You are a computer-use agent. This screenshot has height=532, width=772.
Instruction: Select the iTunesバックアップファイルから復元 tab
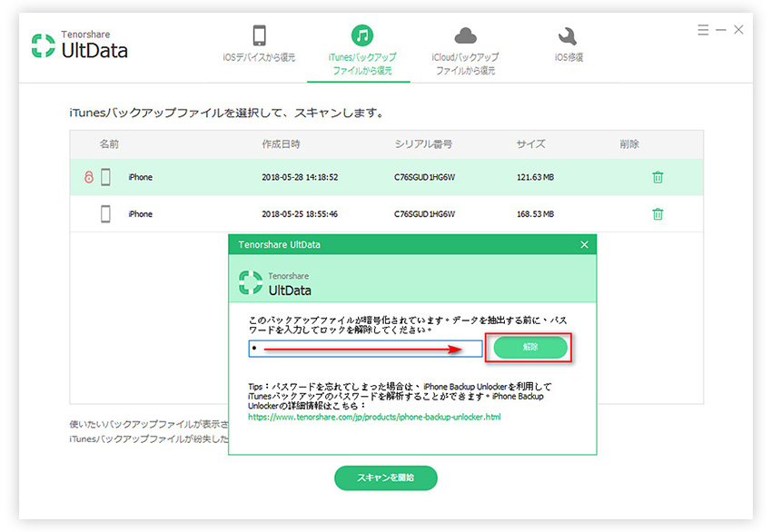(x=362, y=50)
